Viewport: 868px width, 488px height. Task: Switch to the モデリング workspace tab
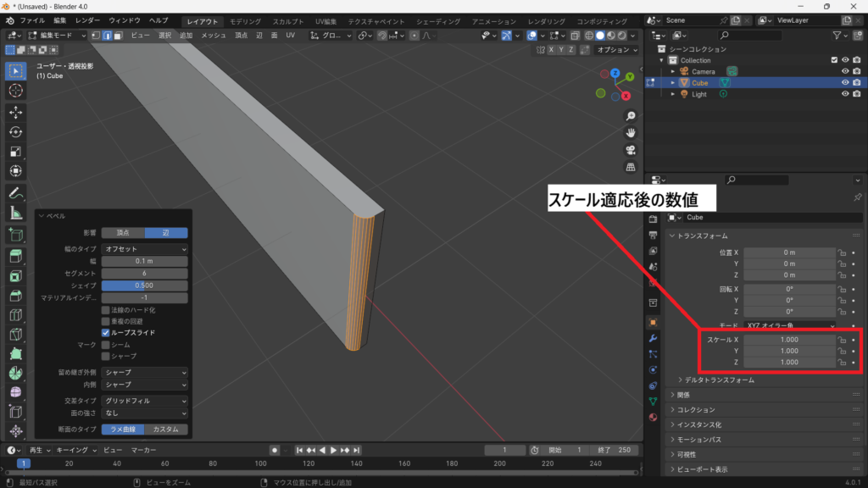point(246,21)
